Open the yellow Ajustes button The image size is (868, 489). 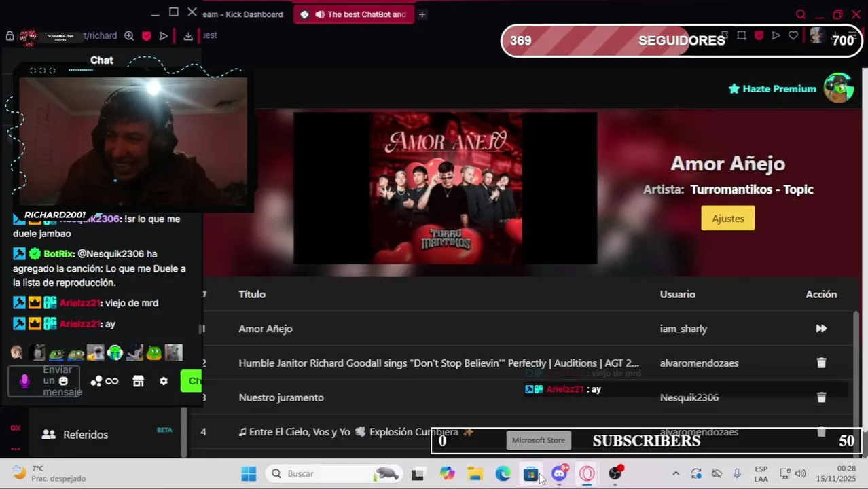click(728, 218)
